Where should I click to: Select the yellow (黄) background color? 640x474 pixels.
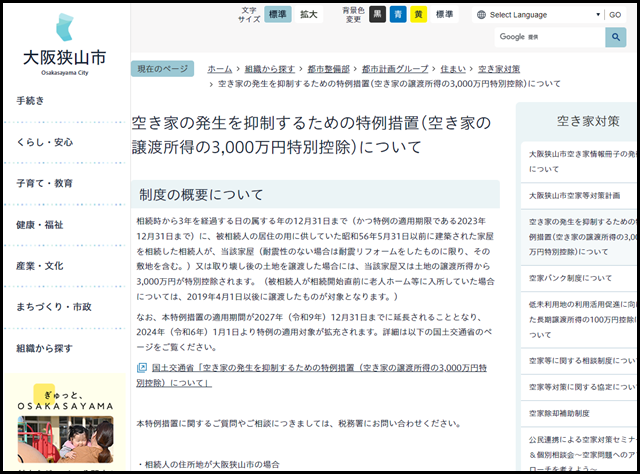click(418, 14)
